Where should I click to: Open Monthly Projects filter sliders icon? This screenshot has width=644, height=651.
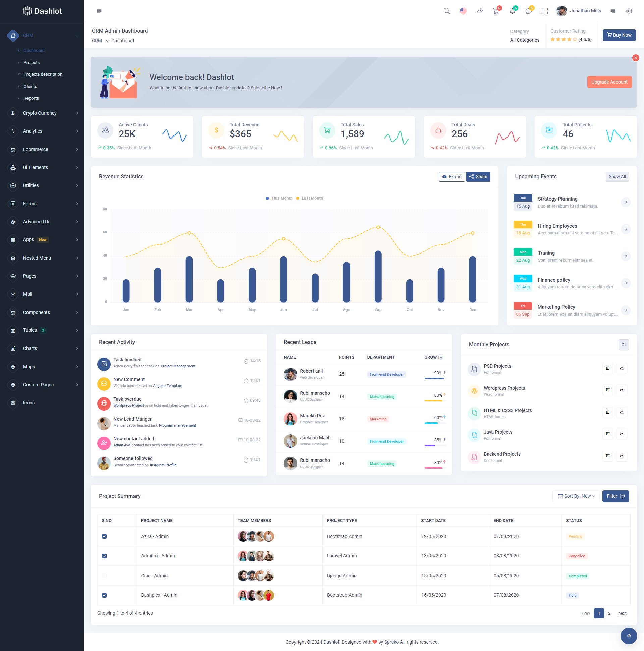(x=624, y=344)
